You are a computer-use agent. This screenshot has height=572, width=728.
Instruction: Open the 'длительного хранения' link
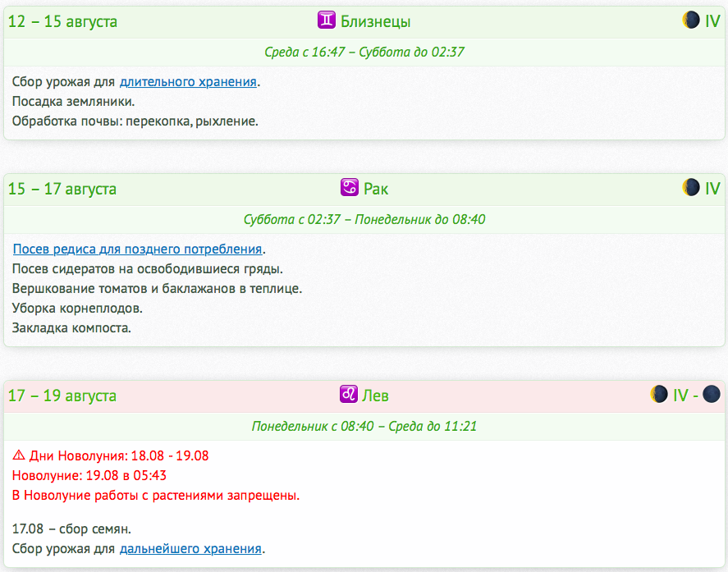pyautogui.click(x=188, y=82)
